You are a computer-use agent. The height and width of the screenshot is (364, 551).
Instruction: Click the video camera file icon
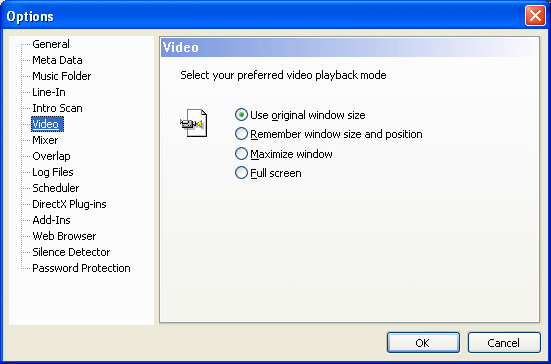tap(194, 123)
